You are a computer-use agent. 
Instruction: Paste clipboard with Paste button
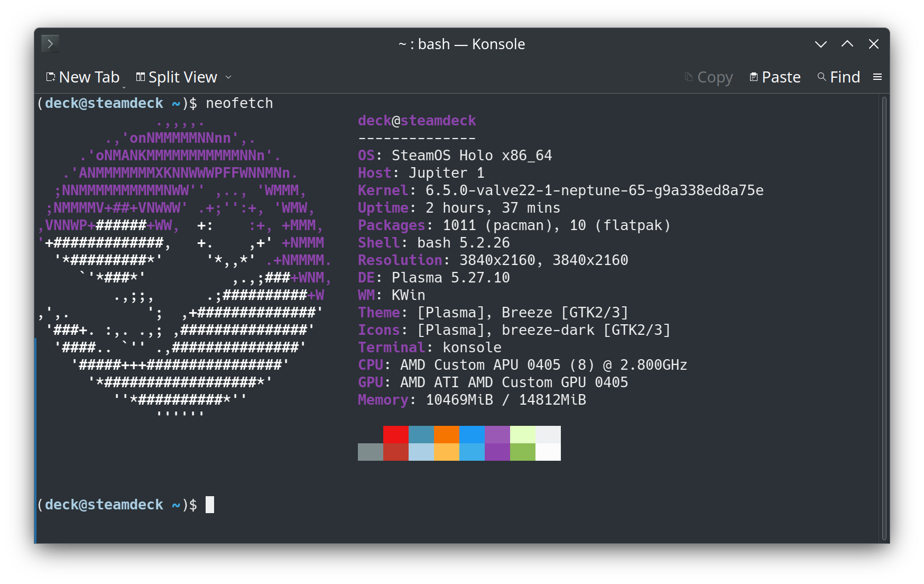(x=775, y=77)
